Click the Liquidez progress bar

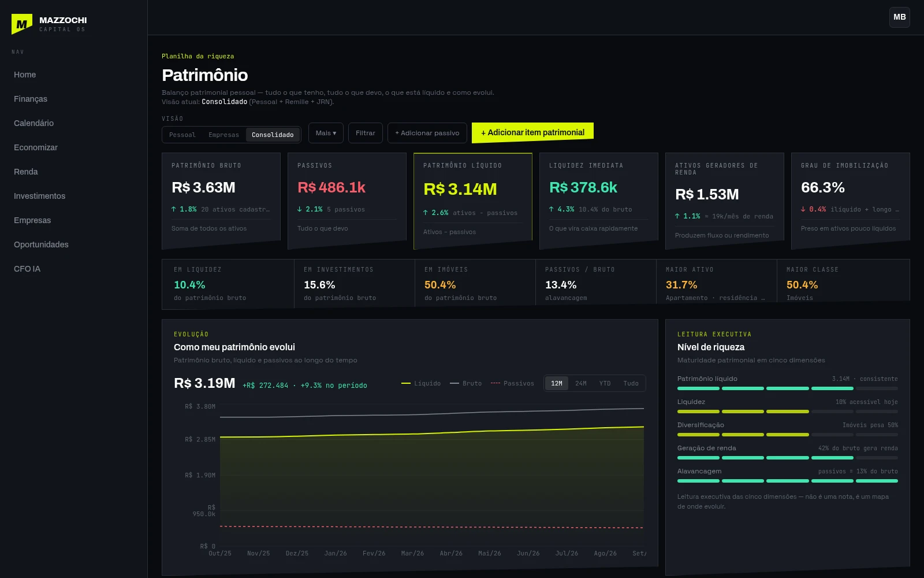tap(788, 412)
